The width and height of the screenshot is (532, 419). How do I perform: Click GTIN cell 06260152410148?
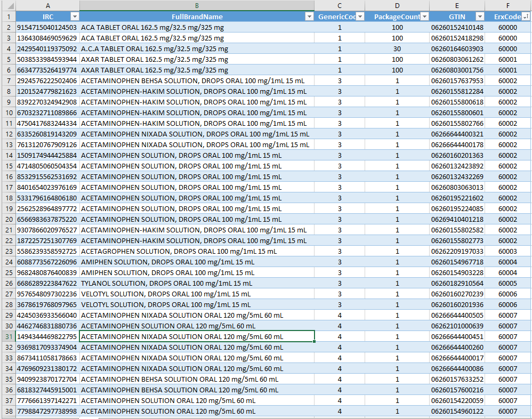pos(457,28)
